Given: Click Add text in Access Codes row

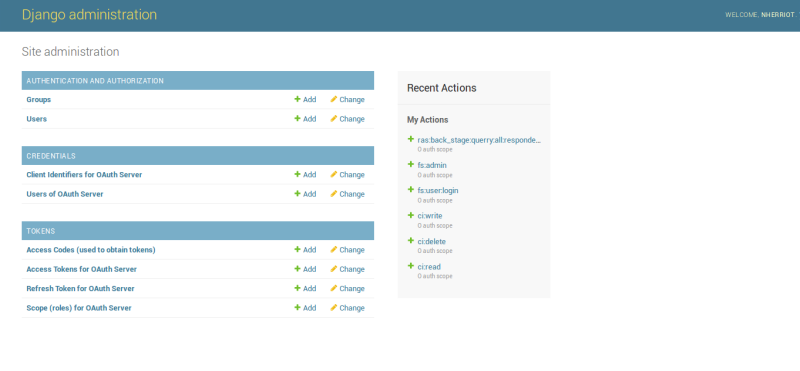Looking at the screenshot, I should 310,250.
